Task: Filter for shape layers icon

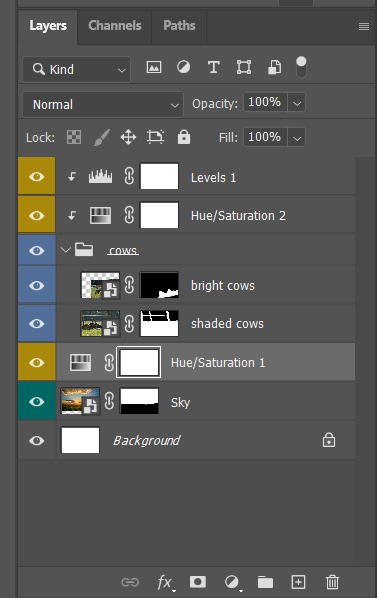Action: tap(244, 67)
